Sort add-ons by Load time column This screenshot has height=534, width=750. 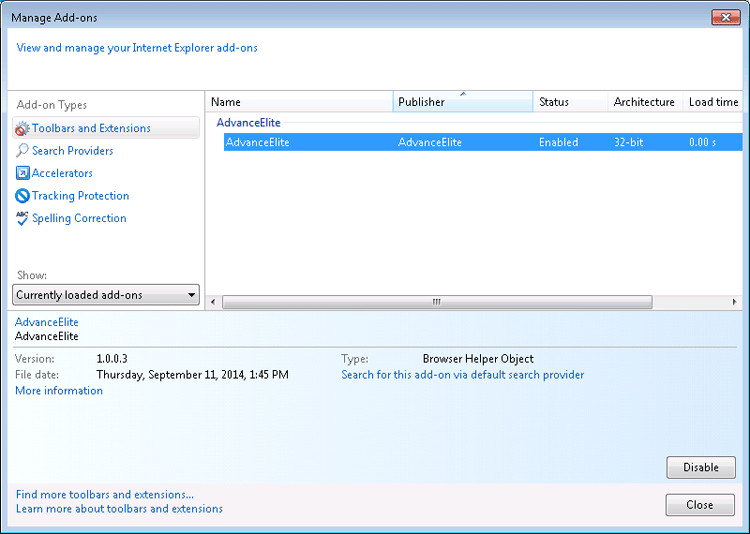click(713, 102)
